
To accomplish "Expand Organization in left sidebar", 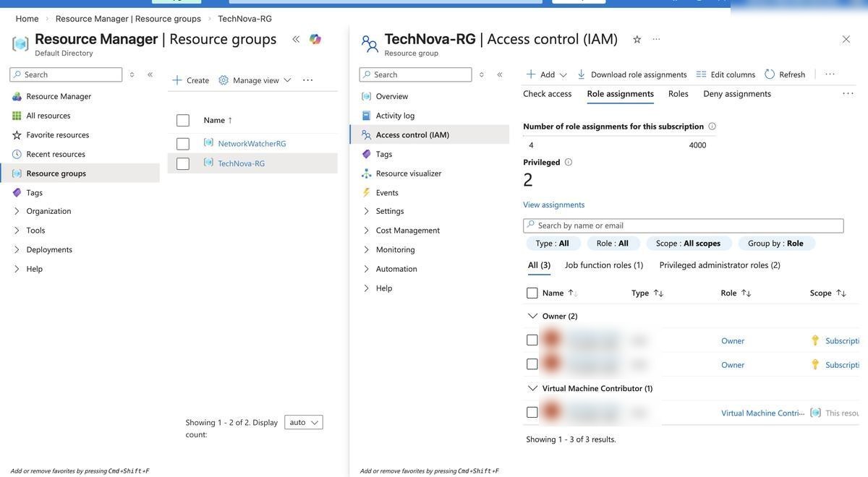I will click(x=17, y=211).
